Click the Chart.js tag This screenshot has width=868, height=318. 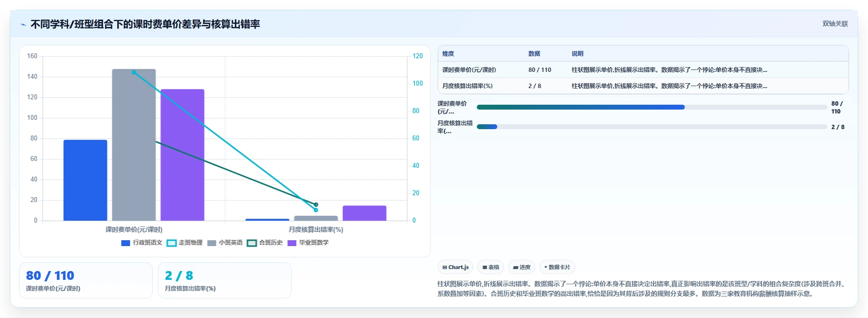pos(455,267)
